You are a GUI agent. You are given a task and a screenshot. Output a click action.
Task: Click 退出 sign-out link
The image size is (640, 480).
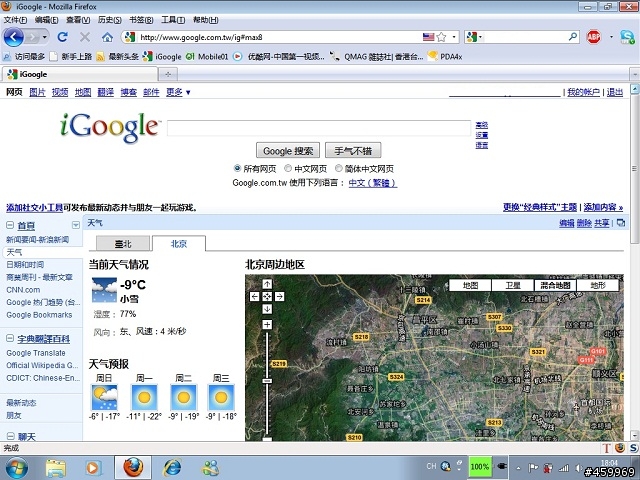(x=615, y=92)
